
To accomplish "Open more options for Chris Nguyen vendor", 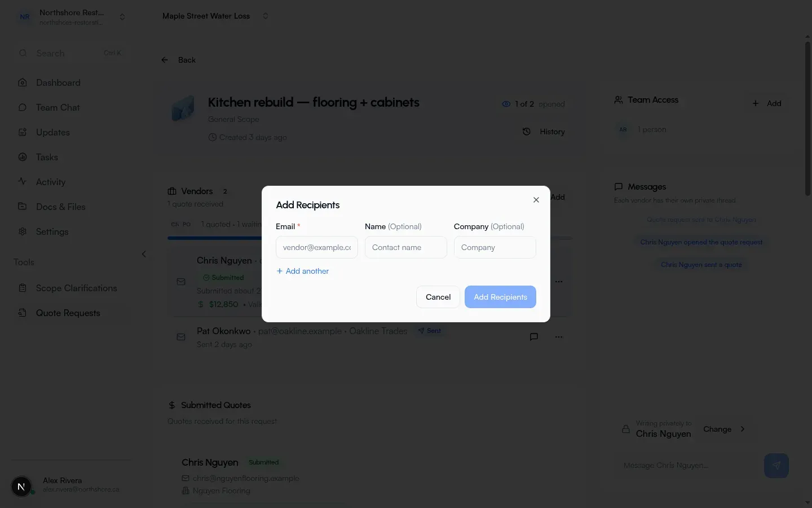I will (559, 281).
